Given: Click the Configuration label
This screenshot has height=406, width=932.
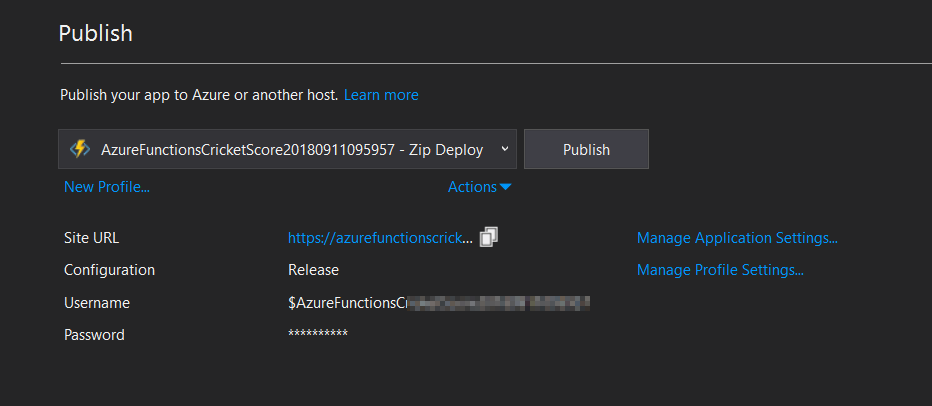Looking at the screenshot, I should tap(109, 270).
